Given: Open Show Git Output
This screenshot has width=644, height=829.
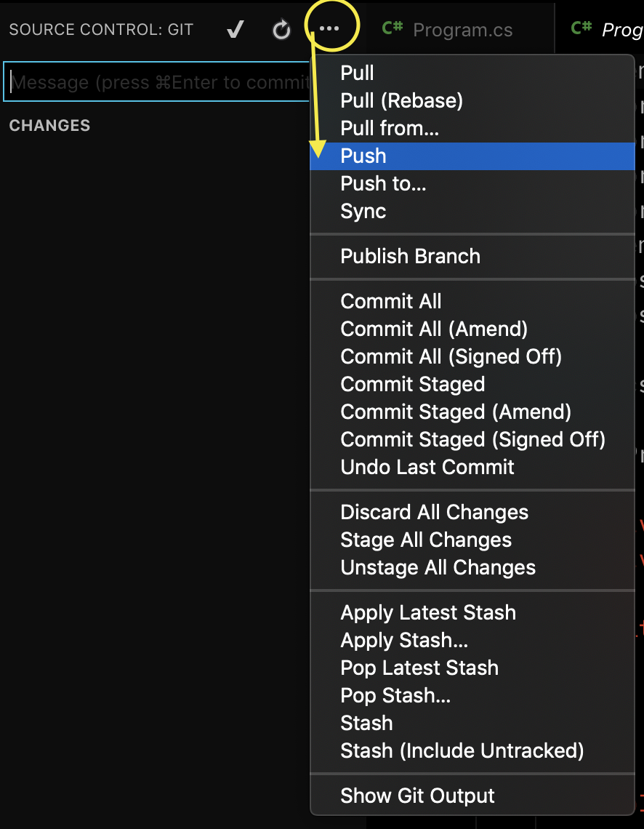Looking at the screenshot, I should pos(417,796).
